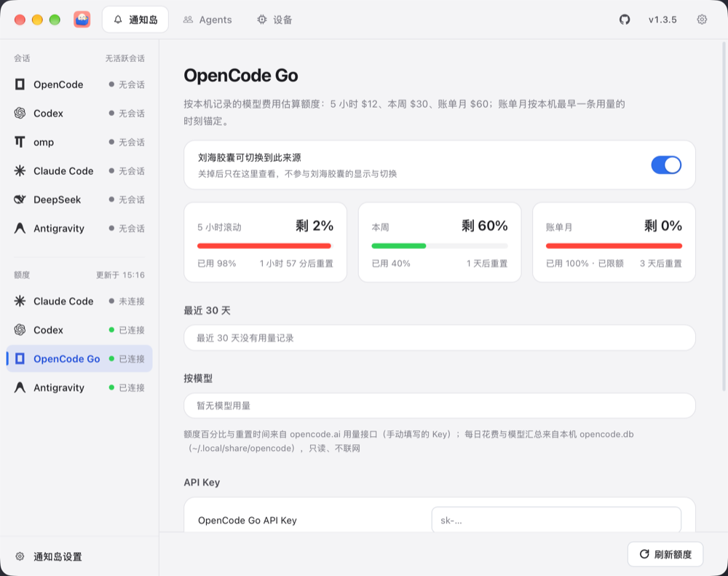Open the Claude Code 未连接 quota entry
This screenshot has width=728, height=576.
coord(79,301)
